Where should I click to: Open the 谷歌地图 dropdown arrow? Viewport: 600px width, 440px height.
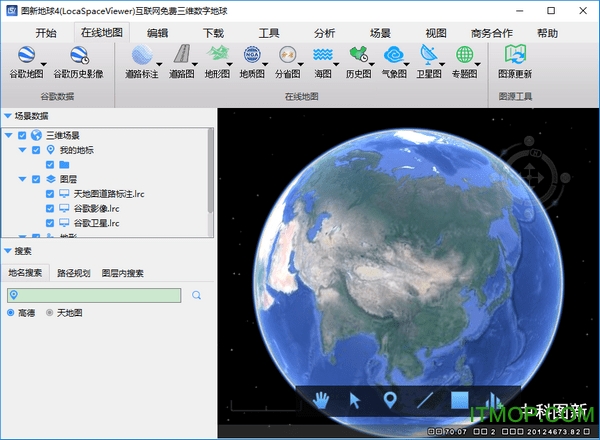[44, 64]
